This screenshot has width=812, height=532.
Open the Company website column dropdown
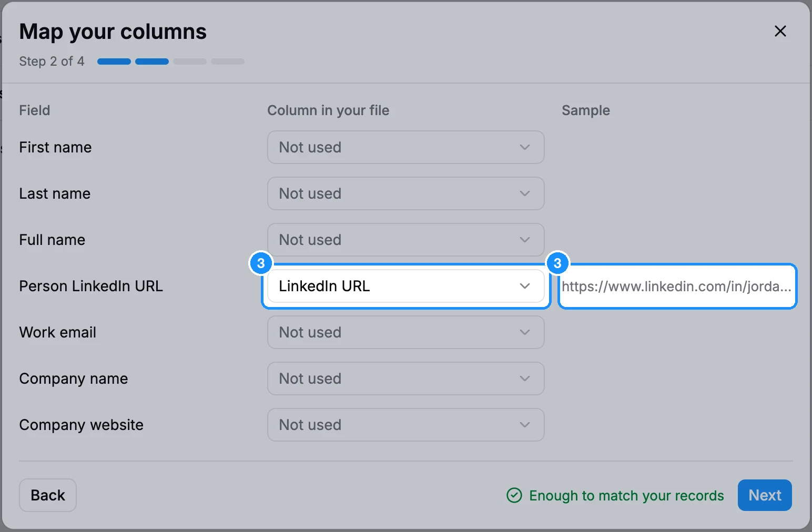pos(405,425)
